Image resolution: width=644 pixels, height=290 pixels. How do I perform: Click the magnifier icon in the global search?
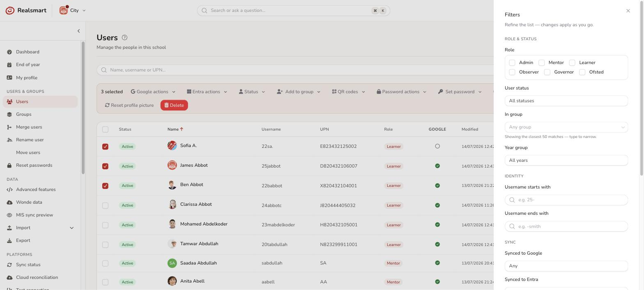(204, 11)
